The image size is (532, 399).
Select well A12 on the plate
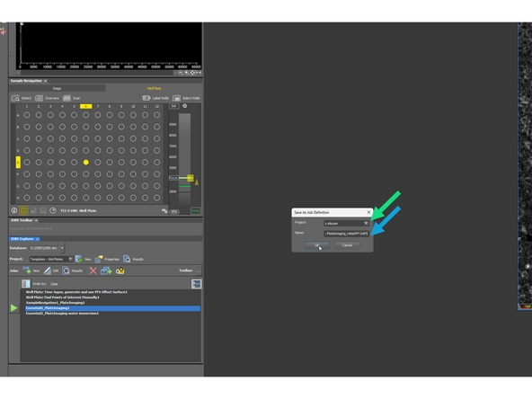(x=156, y=115)
